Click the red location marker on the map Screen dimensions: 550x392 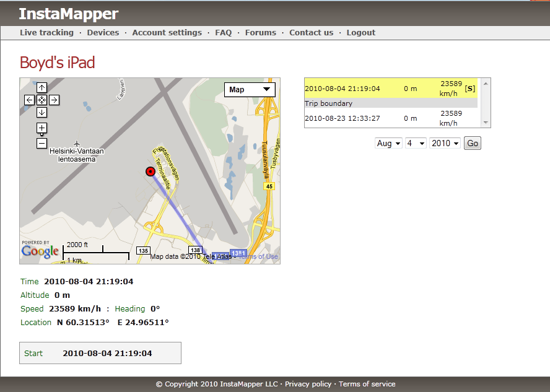151,172
